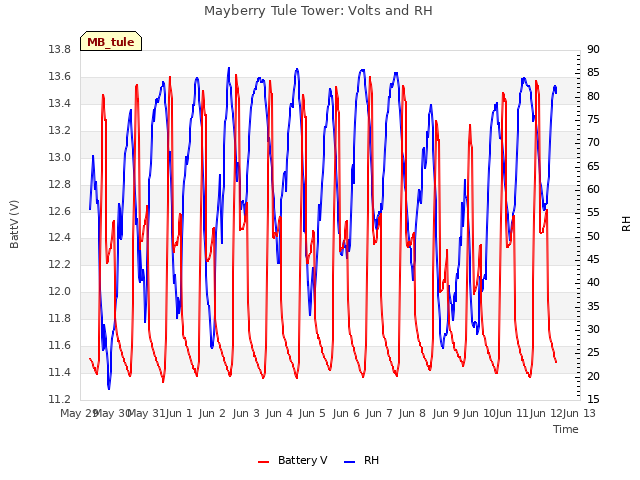Click the 50 right axis value

pyautogui.click(x=593, y=236)
